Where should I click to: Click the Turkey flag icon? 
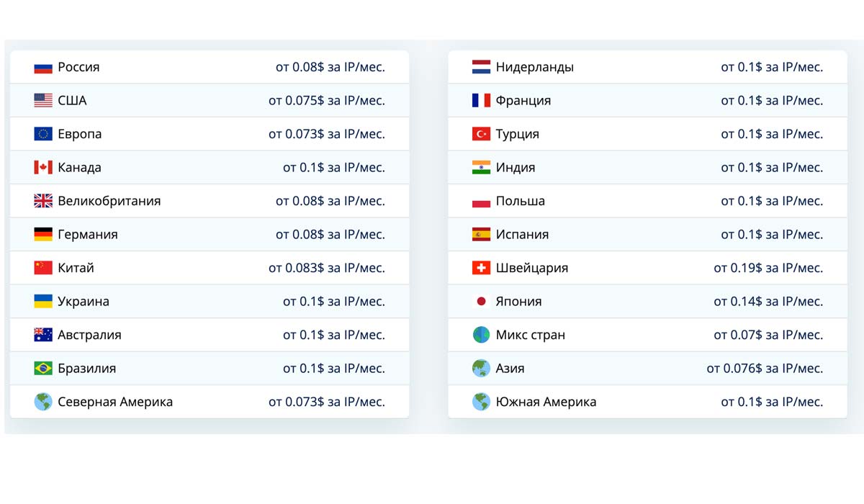(481, 135)
